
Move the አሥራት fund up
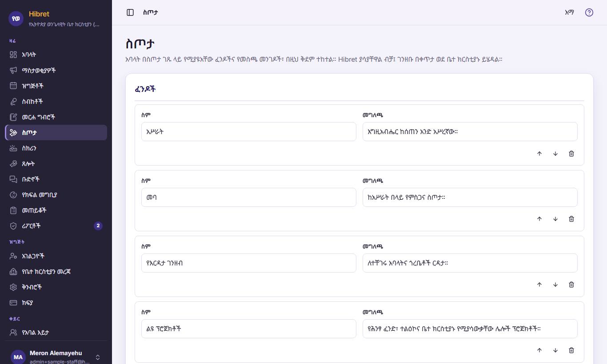pos(539,154)
